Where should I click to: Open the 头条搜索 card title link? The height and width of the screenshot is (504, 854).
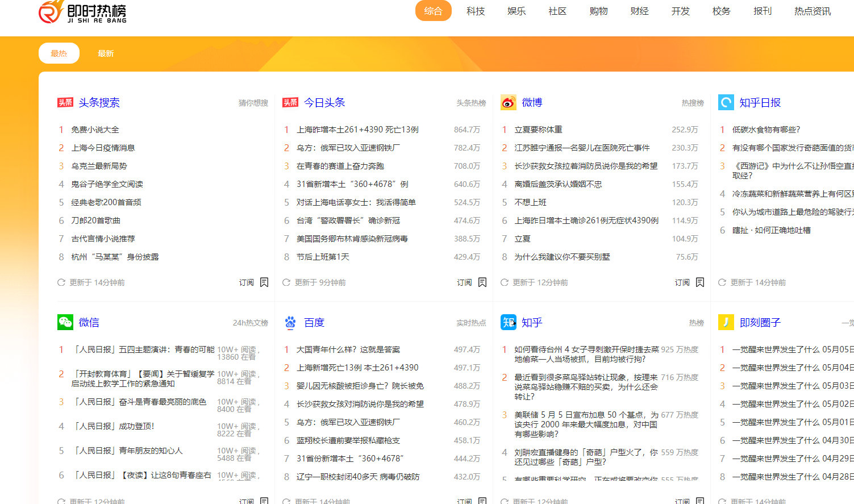coord(99,102)
